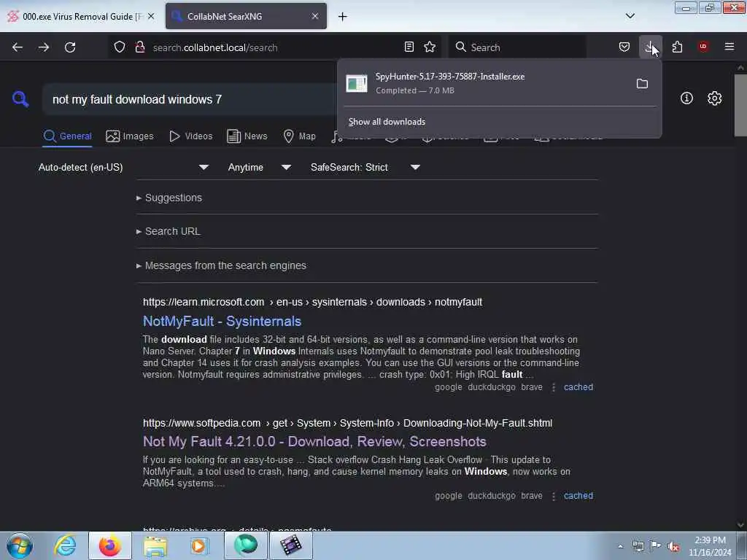List all tabs with the chevron

pyautogui.click(x=630, y=16)
